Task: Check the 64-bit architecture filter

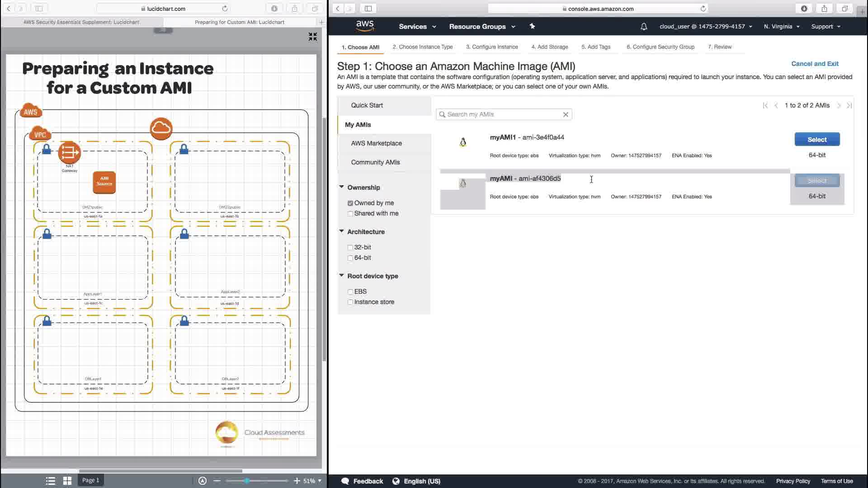Action: pyautogui.click(x=350, y=258)
